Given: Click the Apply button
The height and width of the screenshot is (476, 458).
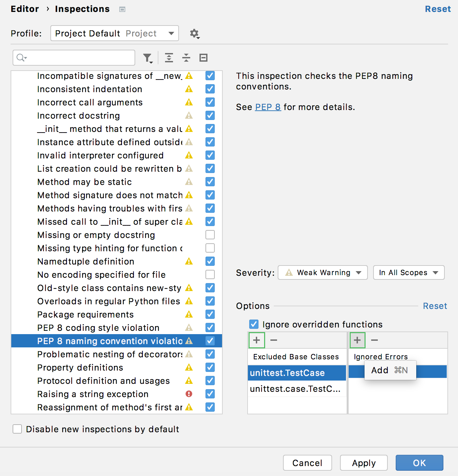Looking at the screenshot, I should click(x=364, y=463).
